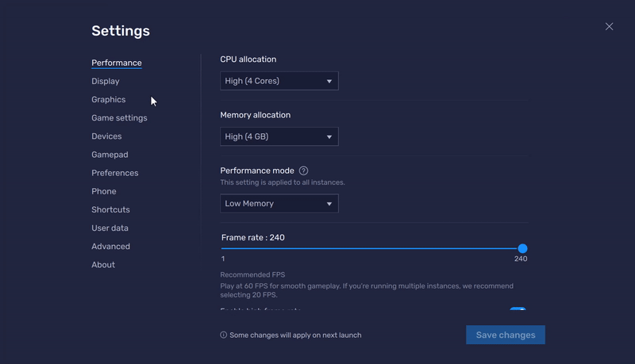This screenshot has height=364, width=635.
Task: Open the CPU allocation dropdown
Action: click(279, 81)
